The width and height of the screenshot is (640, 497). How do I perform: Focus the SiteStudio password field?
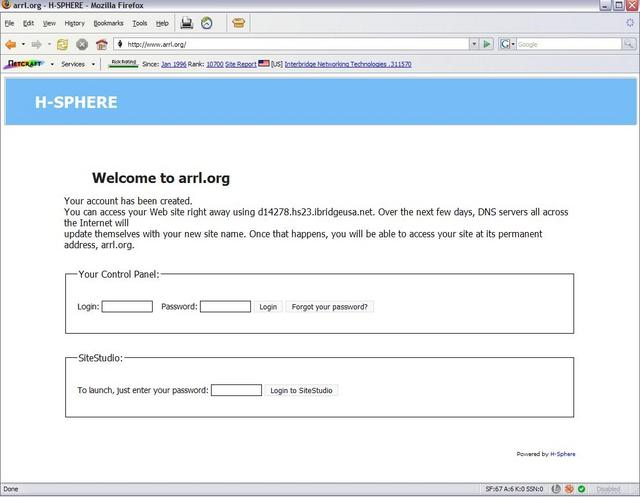[x=236, y=390]
